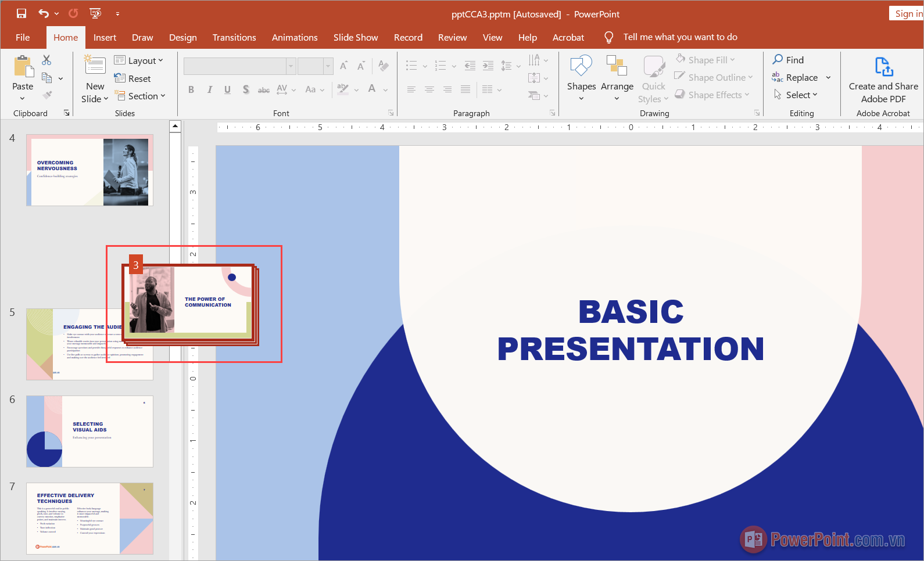924x561 pixels.
Task: Click the Paste clipboard icon
Action: (x=23, y=67)
